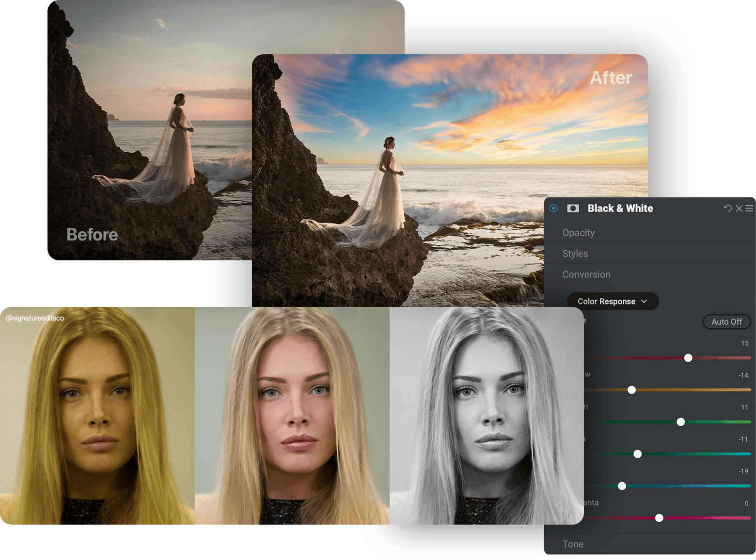The width and height of the screenshot is (756, 560).
Task: Click the green slider handle at 11
Action: pos(681,422)
